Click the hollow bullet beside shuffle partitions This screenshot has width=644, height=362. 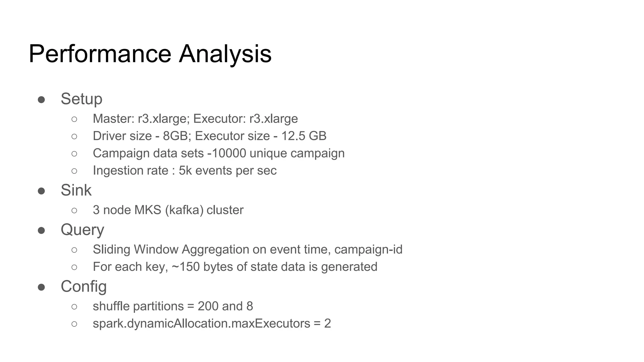[74, 306]
